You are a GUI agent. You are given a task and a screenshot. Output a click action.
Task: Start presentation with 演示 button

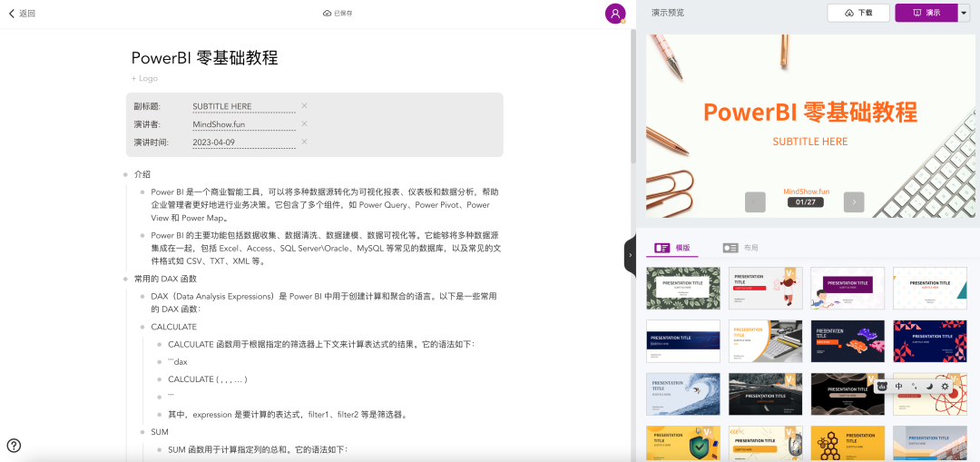(x=926, y=13)
